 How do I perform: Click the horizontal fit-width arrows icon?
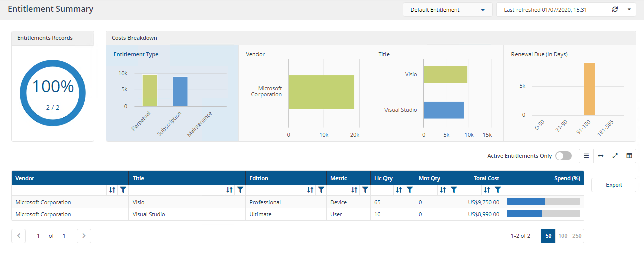tap(600, 156)
